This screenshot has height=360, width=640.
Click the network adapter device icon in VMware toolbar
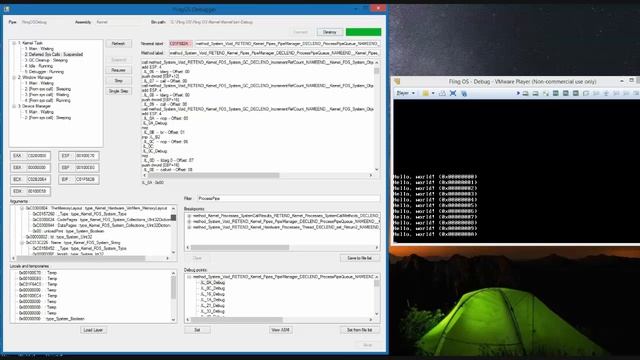[x=545, y=93]
